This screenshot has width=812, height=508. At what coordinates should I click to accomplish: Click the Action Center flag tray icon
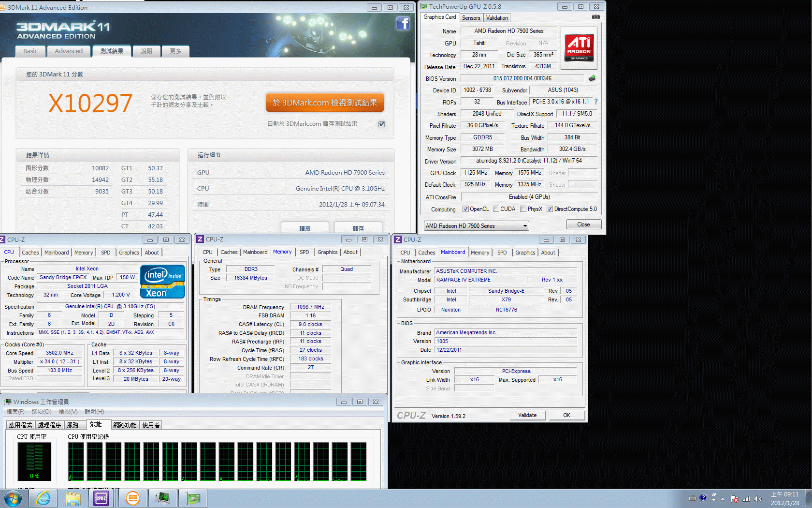(x=735, y=499)
